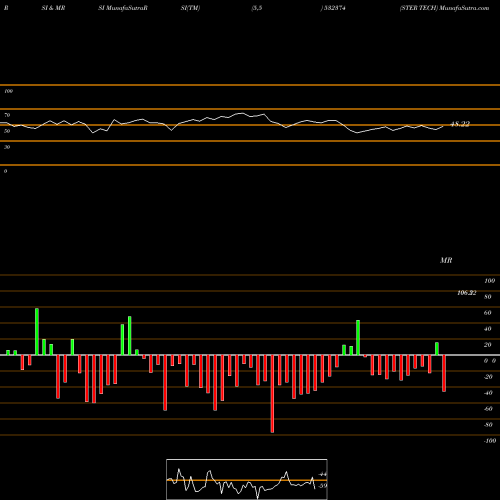This screenshot has height=500, width=500.
Task: Click the MR axis label '-40'
Action: 488,393
